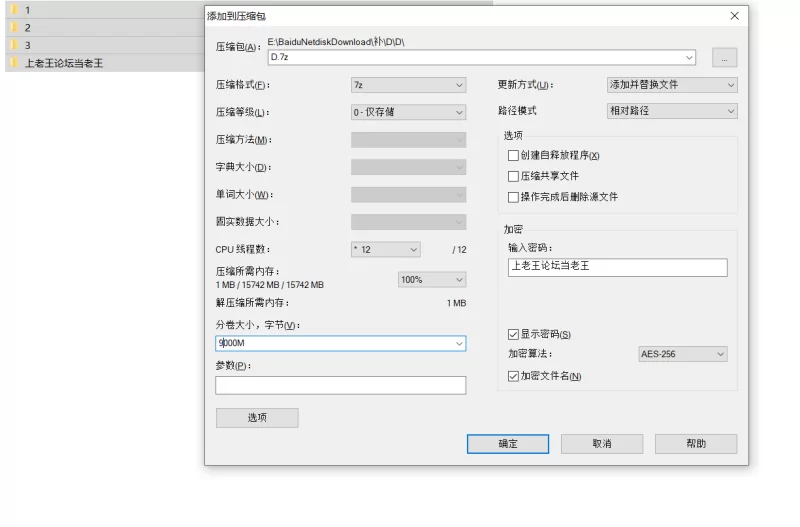Enable 操作完成后删除源文件 checkbox
Image resolution: width=800 pixels, height=527 pixels.
513,197
